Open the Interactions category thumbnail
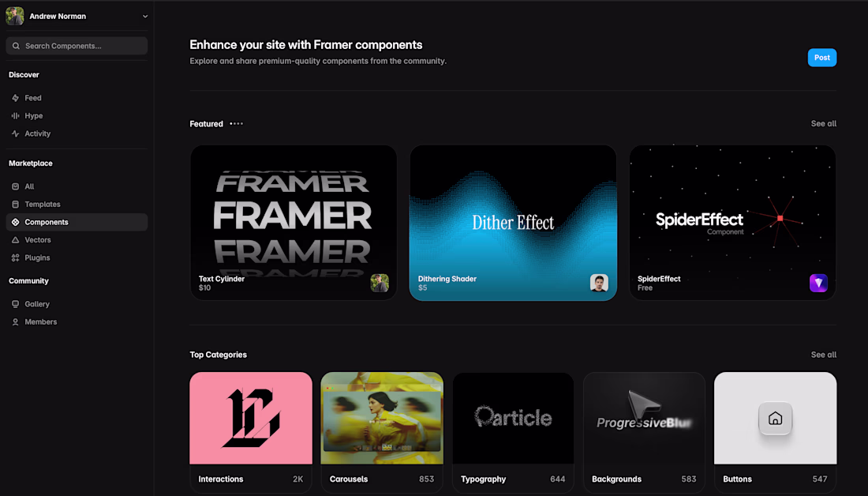868x496 pixels. (251, 418)
